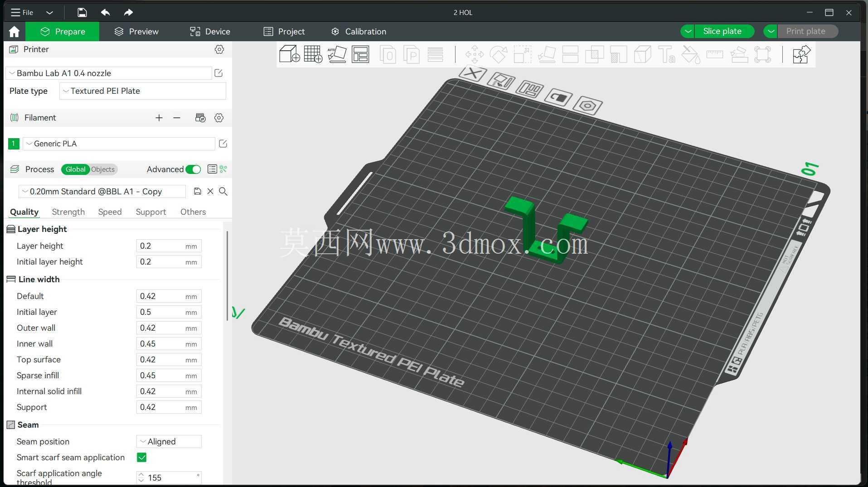Viewport: 868px width, 487px height.
Task: Open the Support settings tab
Action: pyautogui.click(x=151, y=212)
